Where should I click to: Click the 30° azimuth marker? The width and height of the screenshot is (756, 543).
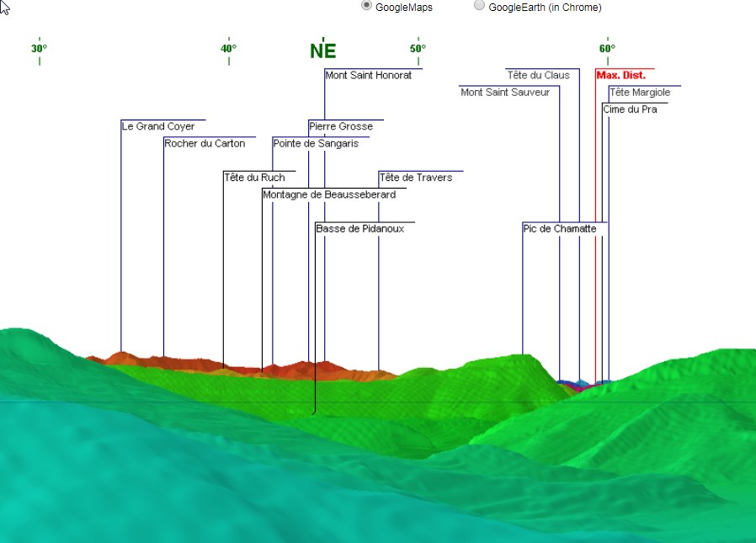[x=39, y=49]
